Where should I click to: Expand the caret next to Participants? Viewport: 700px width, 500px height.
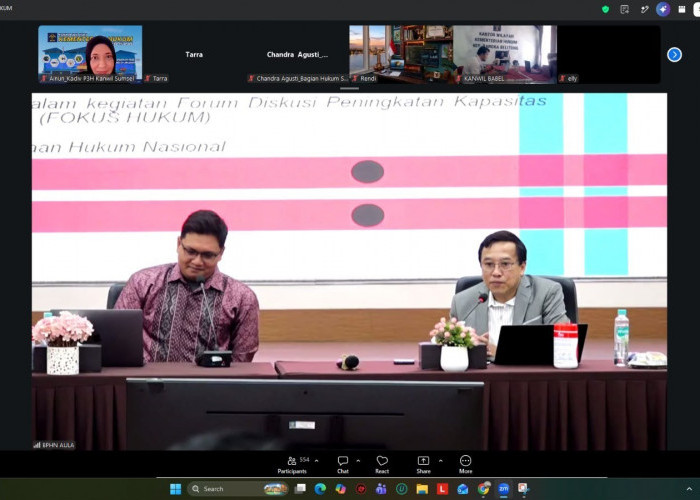[x=317, y=461]
